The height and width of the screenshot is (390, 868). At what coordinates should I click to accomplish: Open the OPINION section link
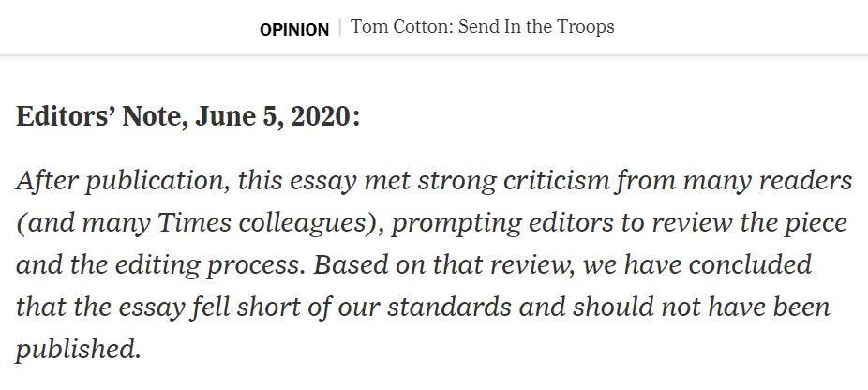coord(294,29)
